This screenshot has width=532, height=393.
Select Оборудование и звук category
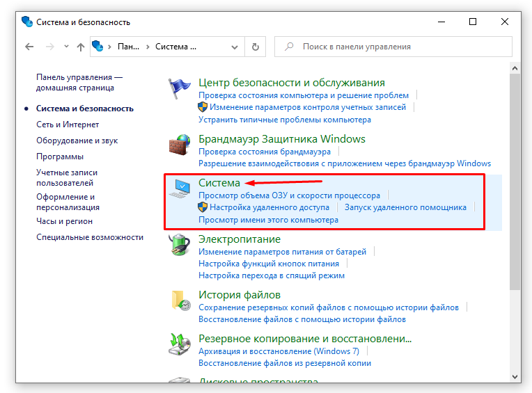coord(77,141)
